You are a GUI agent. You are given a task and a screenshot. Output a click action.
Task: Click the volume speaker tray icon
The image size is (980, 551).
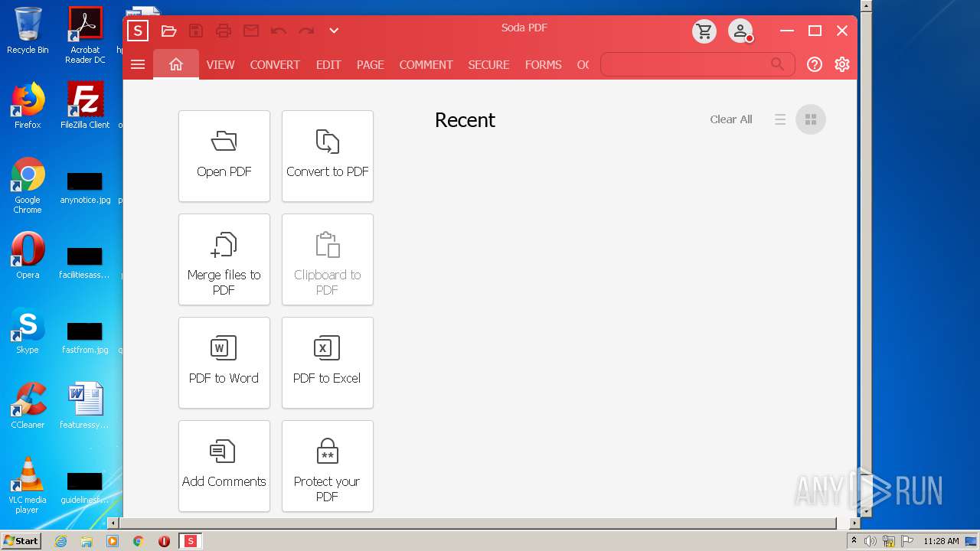871,541
